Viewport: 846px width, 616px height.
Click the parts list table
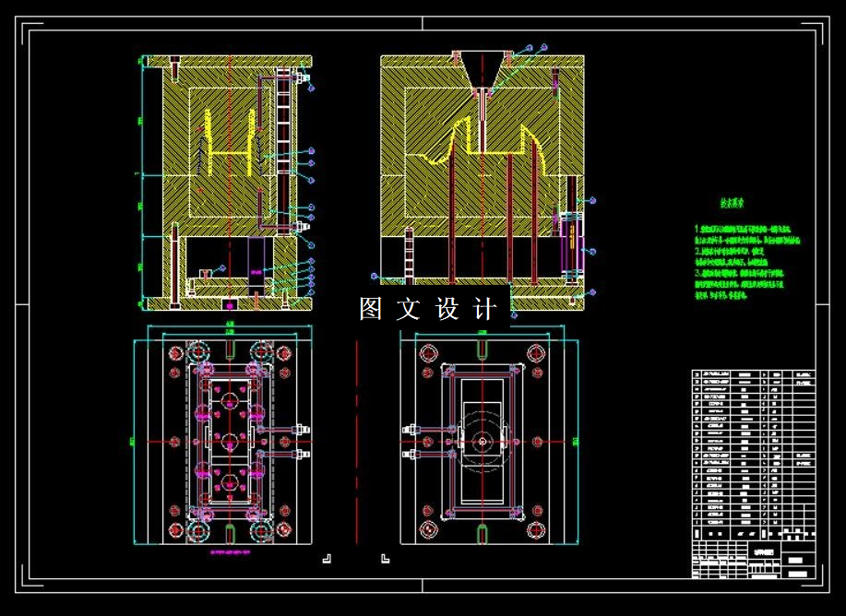(754, 456)
